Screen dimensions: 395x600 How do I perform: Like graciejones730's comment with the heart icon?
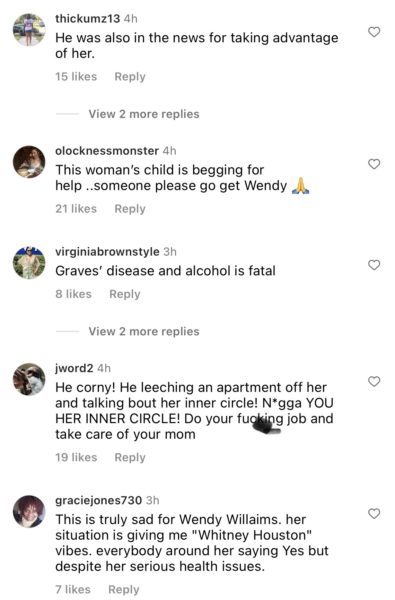click(374, 514)
